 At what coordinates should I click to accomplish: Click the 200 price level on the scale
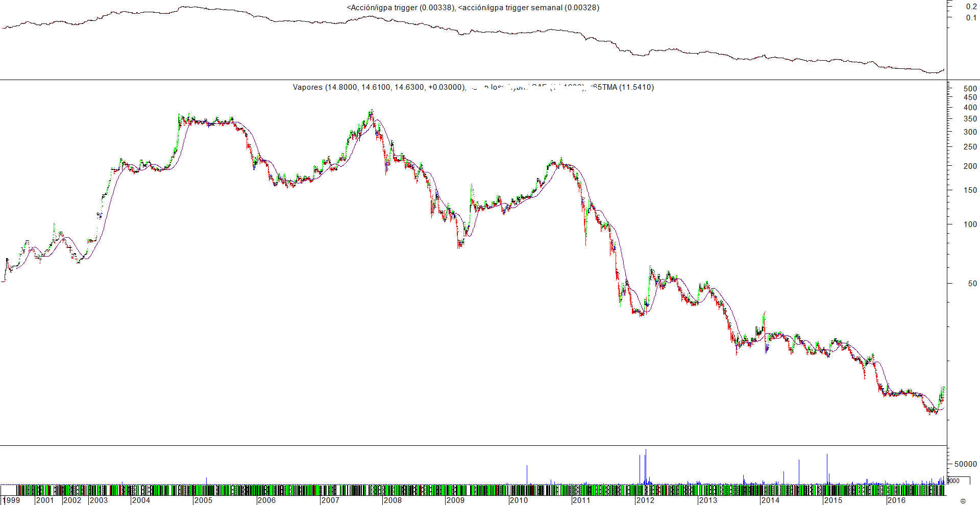(970, 166)
